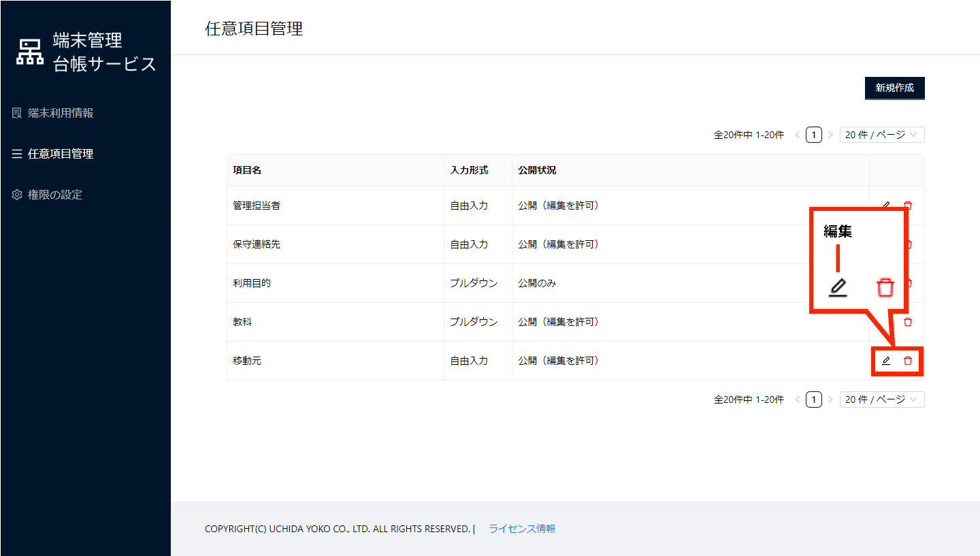Select 任意項目管理 in the sidebar menu

[61, 154]
